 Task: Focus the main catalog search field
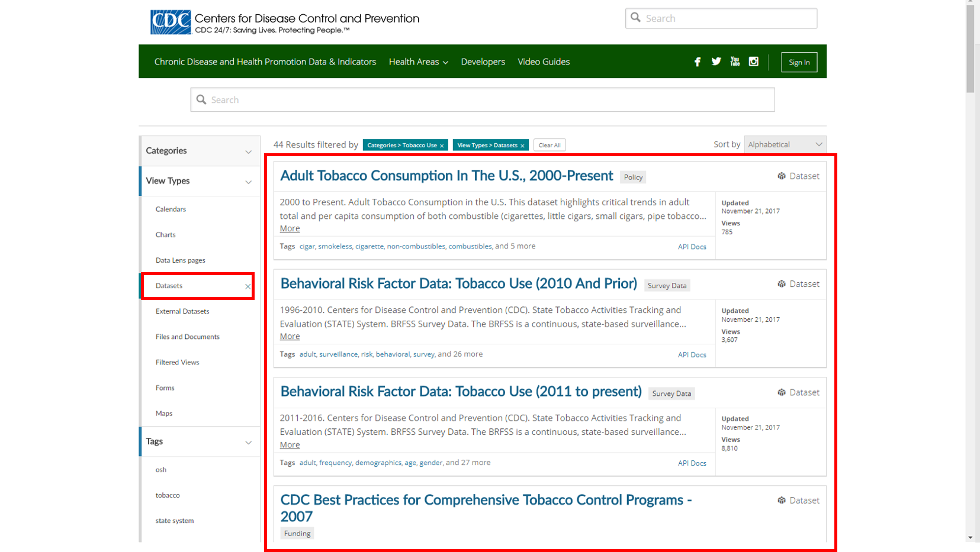tap(483, 99)
